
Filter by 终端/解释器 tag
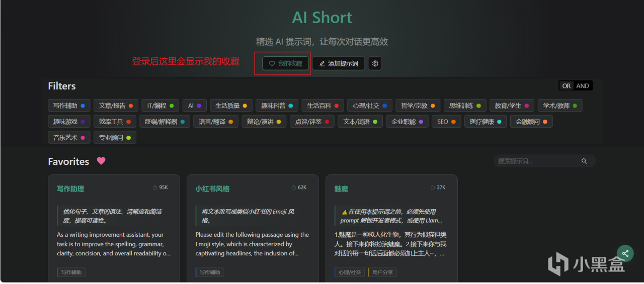click(x=165, y=122)
